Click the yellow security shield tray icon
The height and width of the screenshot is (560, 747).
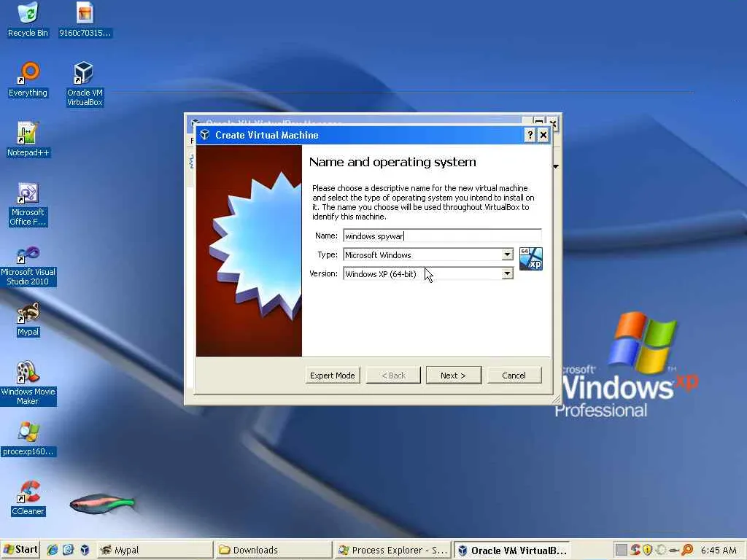[648, 550]
